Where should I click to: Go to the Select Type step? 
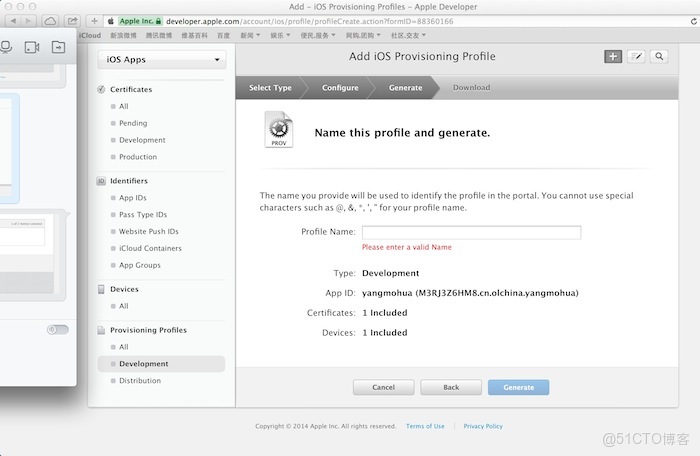[x=270, y=88]
